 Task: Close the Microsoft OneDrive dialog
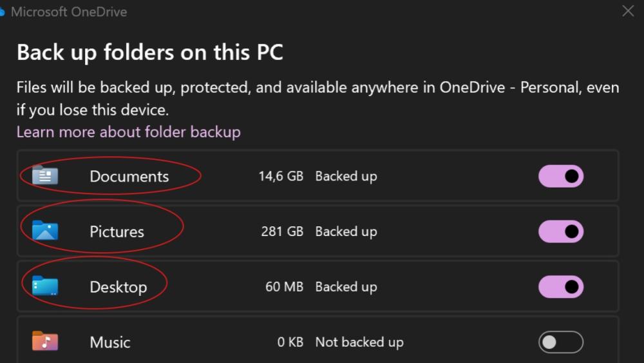[x=628, y=11]
